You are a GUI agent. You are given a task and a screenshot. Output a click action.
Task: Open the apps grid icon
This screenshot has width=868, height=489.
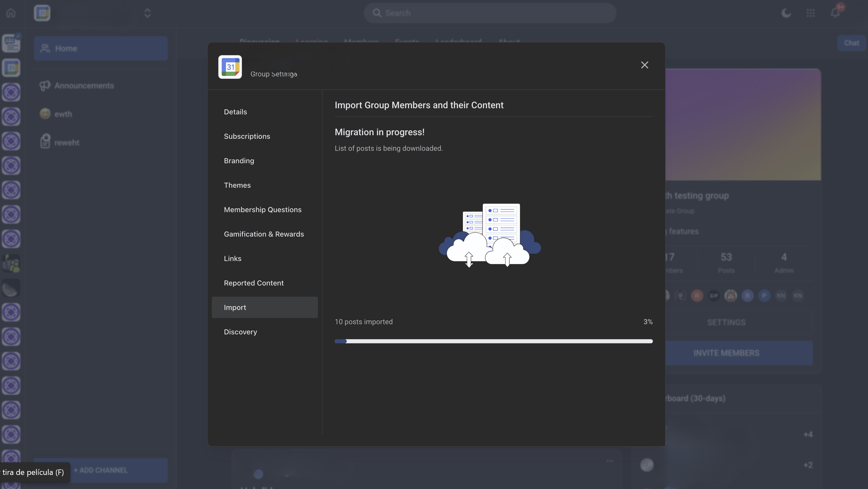click(811, 13)
